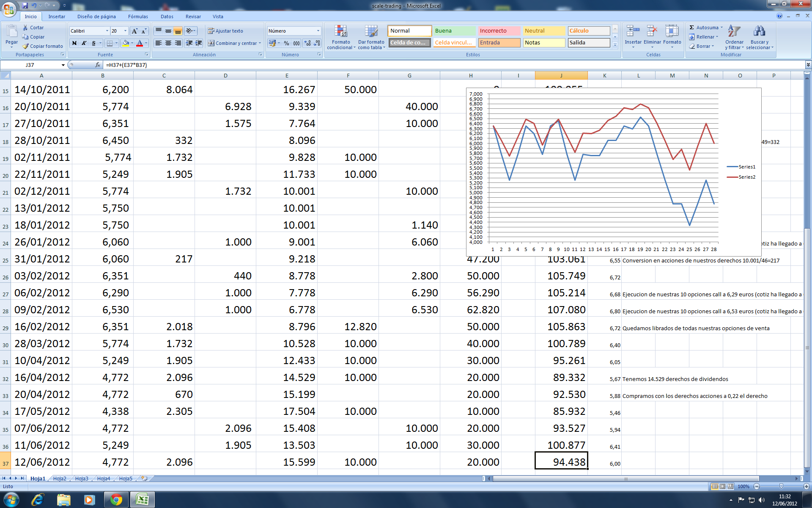Switch to the Hoja3 sheet tab

pos(82,478)
